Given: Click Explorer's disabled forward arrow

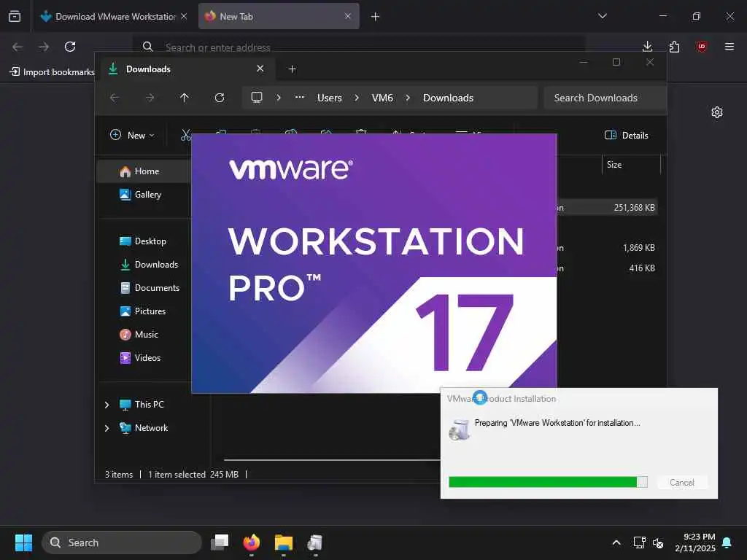Looking at the screenshot, I should click(x=150, y=98).
